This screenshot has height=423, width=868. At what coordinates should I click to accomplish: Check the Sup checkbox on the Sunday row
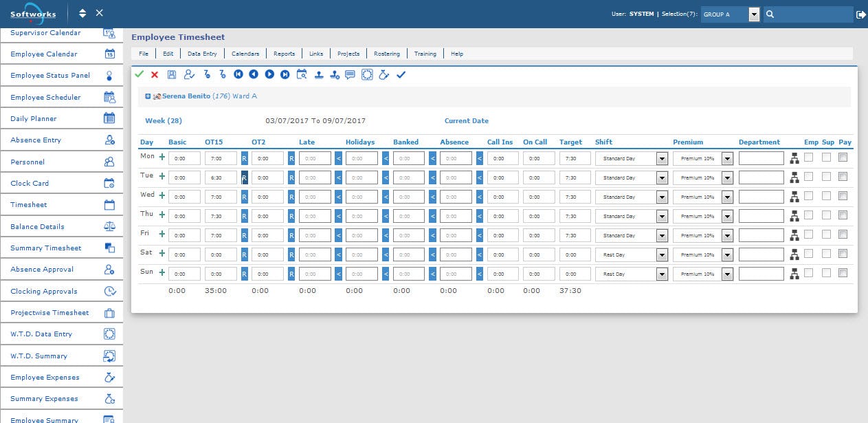coord(826,273)
